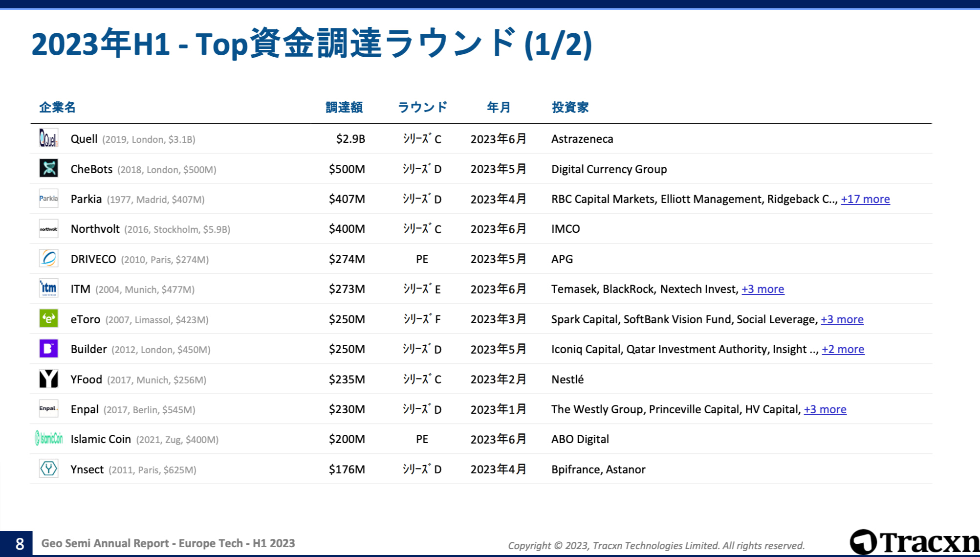The height and width of the screenshot is (557, 980).
Task: Click the ラウンド column header
Action: pos(422,107)
